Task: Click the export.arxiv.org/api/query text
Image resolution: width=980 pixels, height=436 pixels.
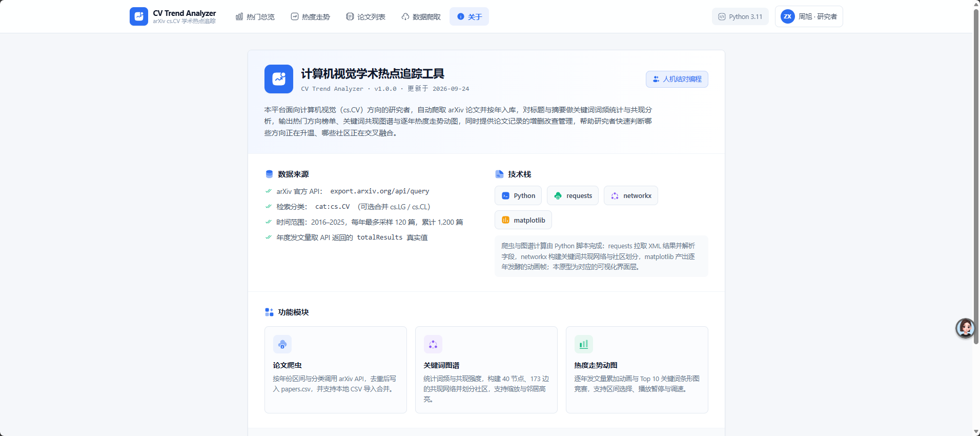Action: point(380,191)
